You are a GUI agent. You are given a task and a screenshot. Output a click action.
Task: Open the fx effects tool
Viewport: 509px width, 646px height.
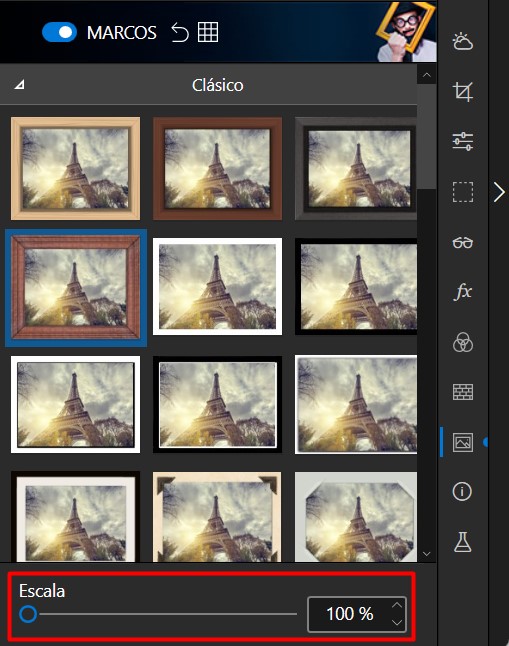462,292
